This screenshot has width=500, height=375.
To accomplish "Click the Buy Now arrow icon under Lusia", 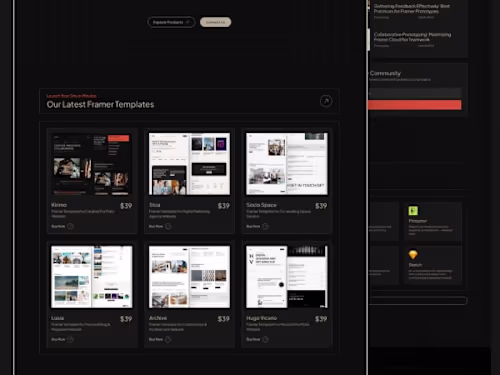I will [70, 339].
